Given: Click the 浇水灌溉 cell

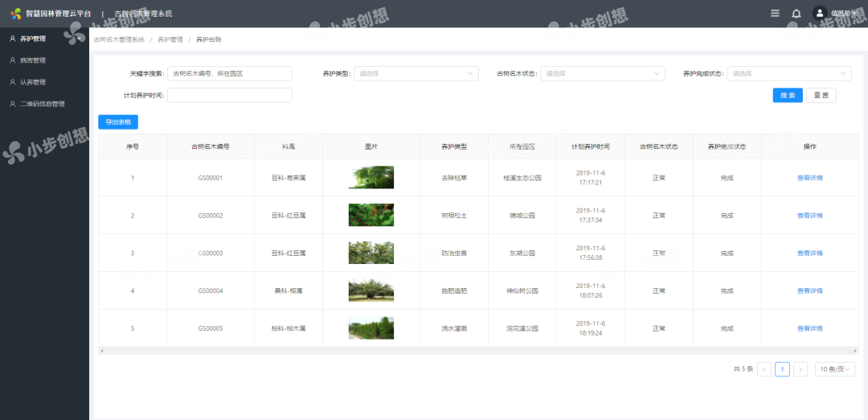Looking at the screenshot, I should click(x=454, y=328).
